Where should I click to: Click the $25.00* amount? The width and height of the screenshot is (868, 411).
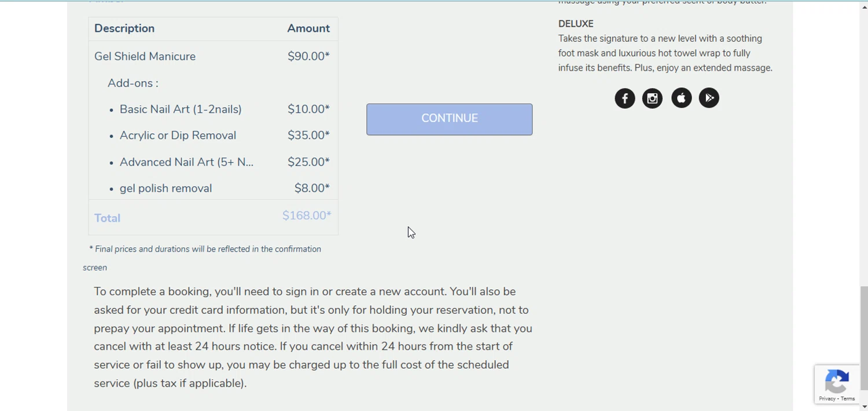pos(308,162)
